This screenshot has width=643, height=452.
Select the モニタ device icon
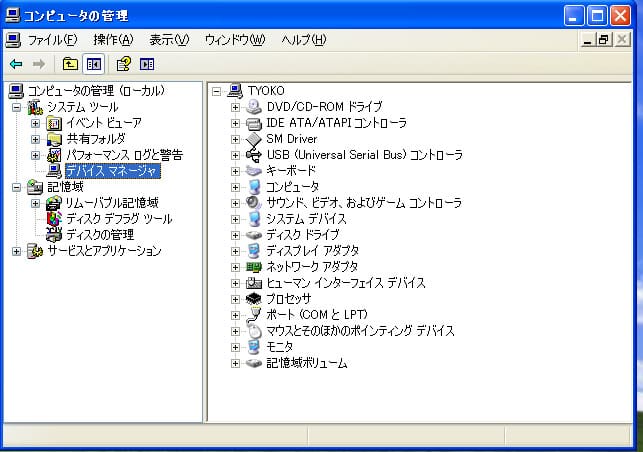(254, 347)
